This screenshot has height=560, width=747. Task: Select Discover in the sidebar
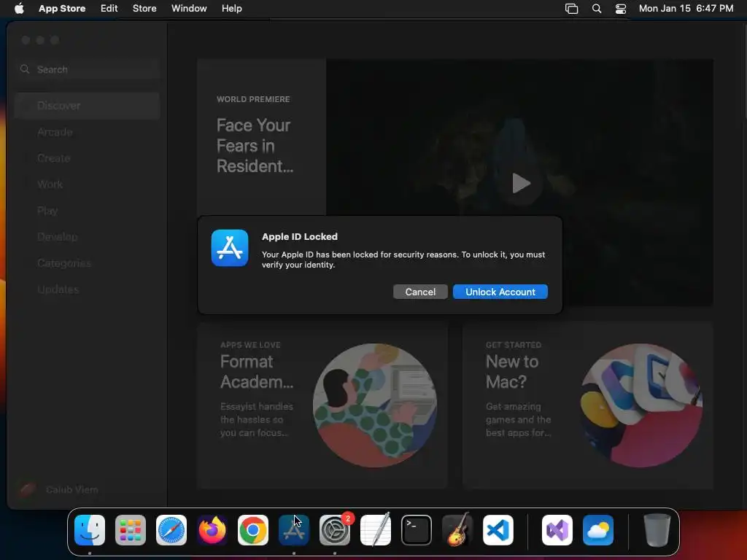[88, 106]
